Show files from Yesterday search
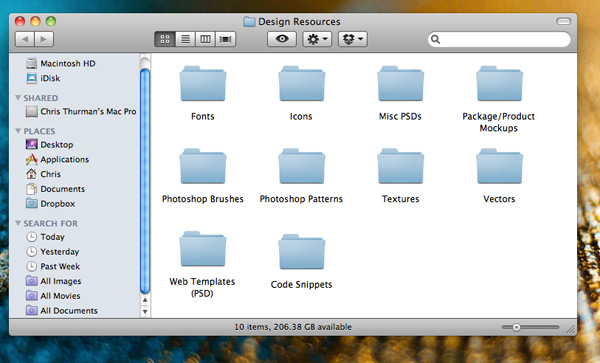This screenshot has height=363, width=600. click(x=53, y=252)
